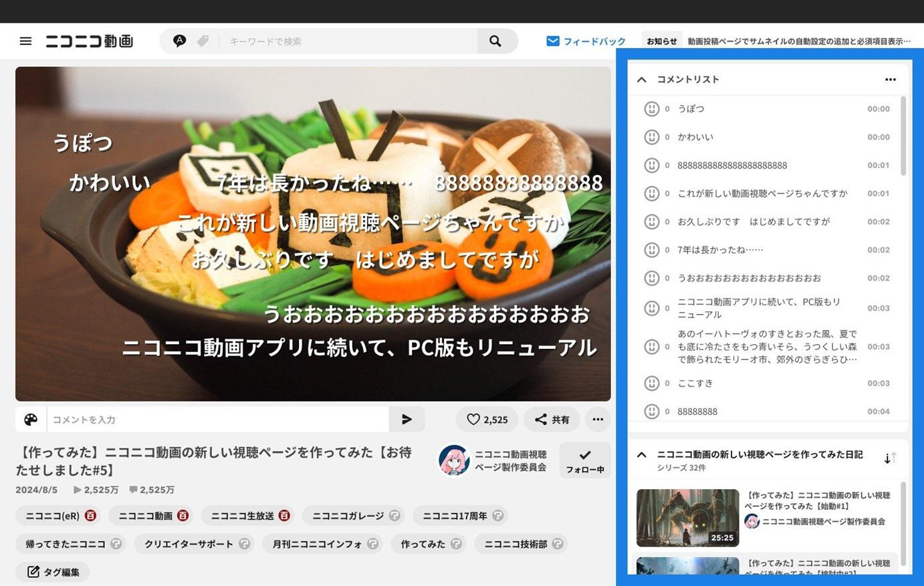Open dictionary icon on ニコニコ動画 tag
This screenshot has width=924, height=586.
(x=183, y=516)
